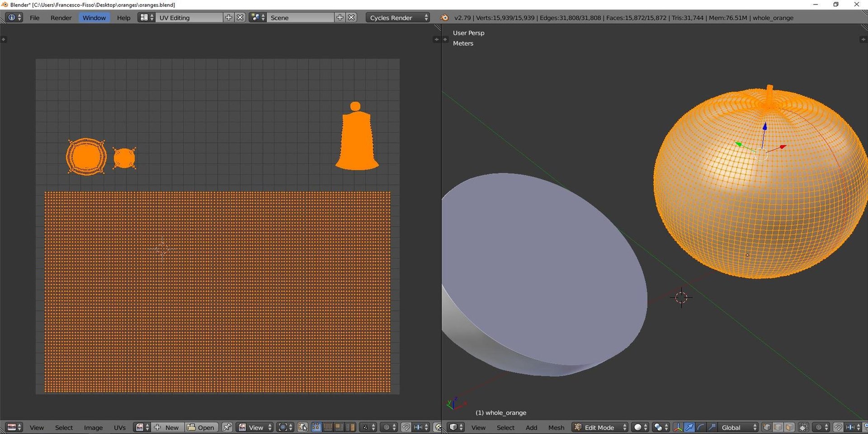Open the Image menu in UV editor

[93, 428]
